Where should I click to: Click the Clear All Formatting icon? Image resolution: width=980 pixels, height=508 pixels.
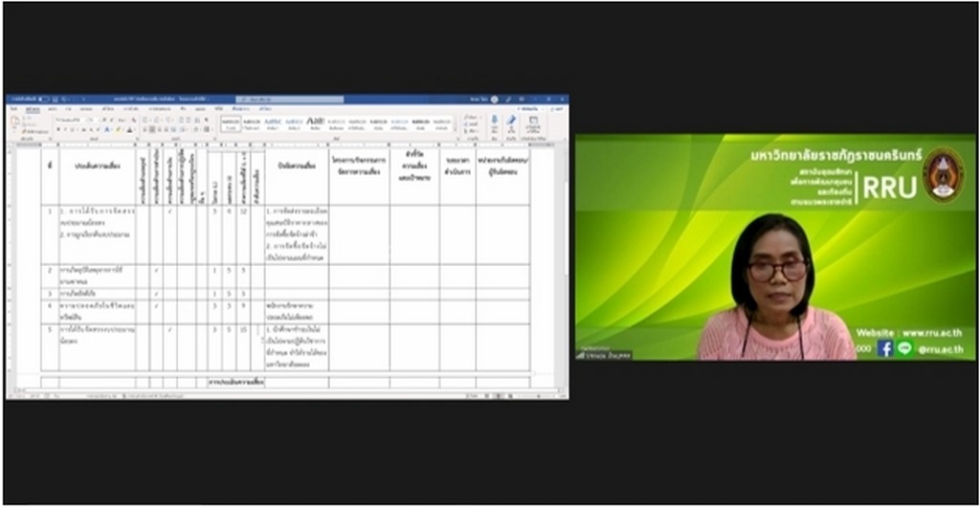coord(134,120)
